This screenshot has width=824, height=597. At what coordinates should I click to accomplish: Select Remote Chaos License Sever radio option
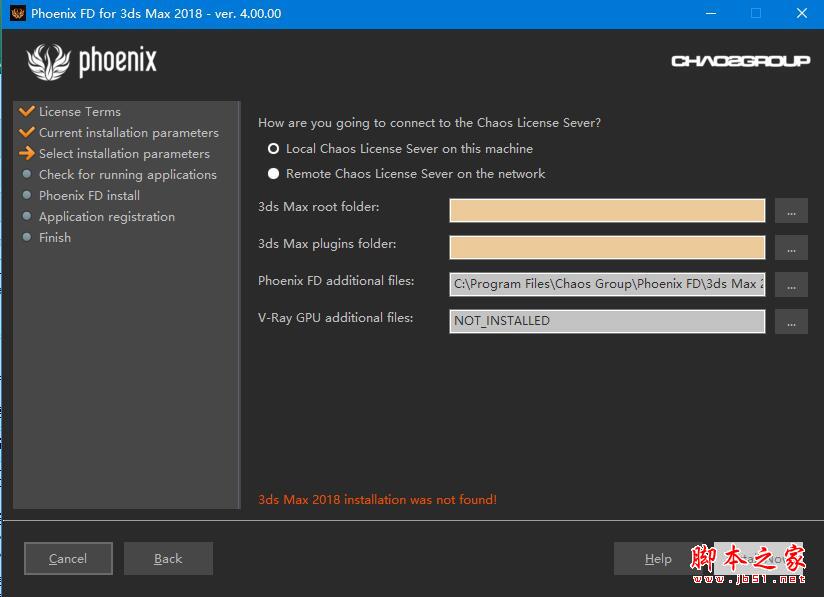(x=273, y=174)
